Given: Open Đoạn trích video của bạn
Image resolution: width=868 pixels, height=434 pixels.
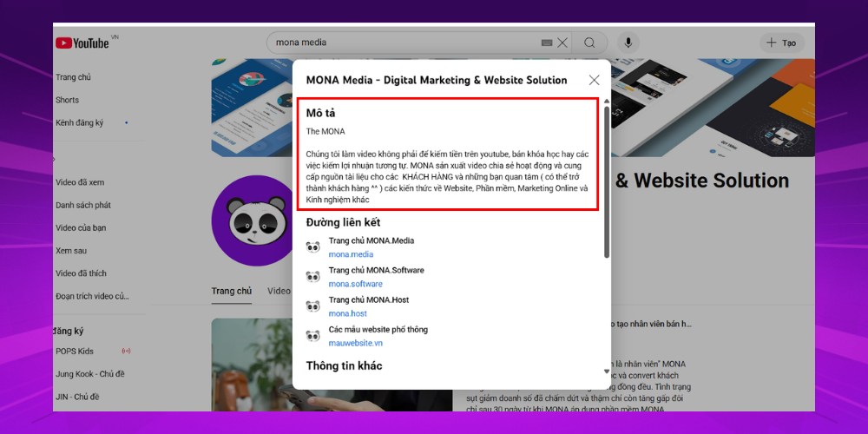Looking at the screenshot, I should click(92, 296).
